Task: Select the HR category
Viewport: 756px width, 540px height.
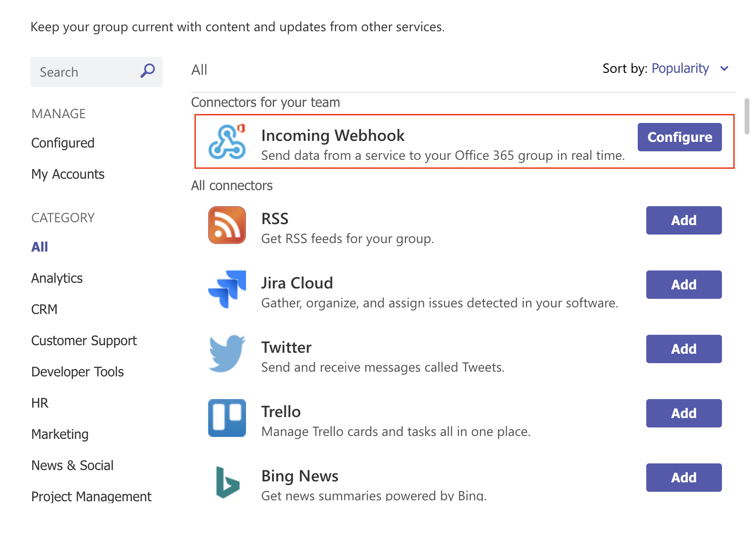Action: click(40, 403)
